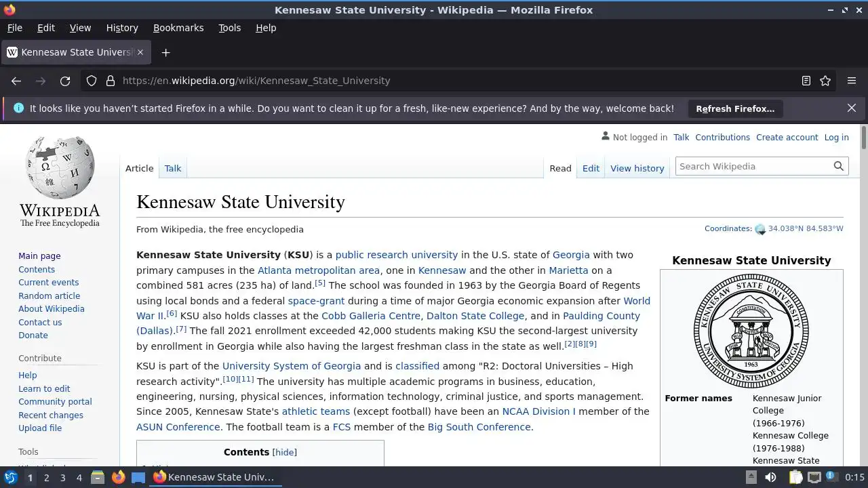The image size is (868, 488).
Task: Open the View history tab
Action: 637,168
